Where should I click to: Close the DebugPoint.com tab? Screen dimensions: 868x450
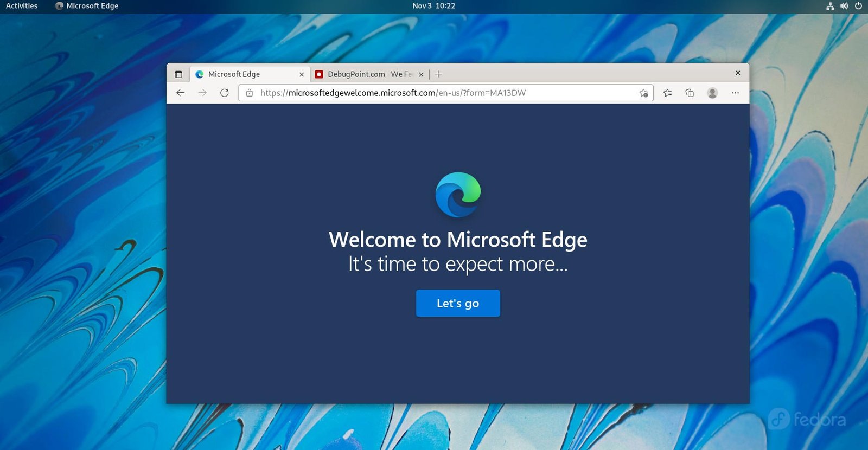(421, 75)
